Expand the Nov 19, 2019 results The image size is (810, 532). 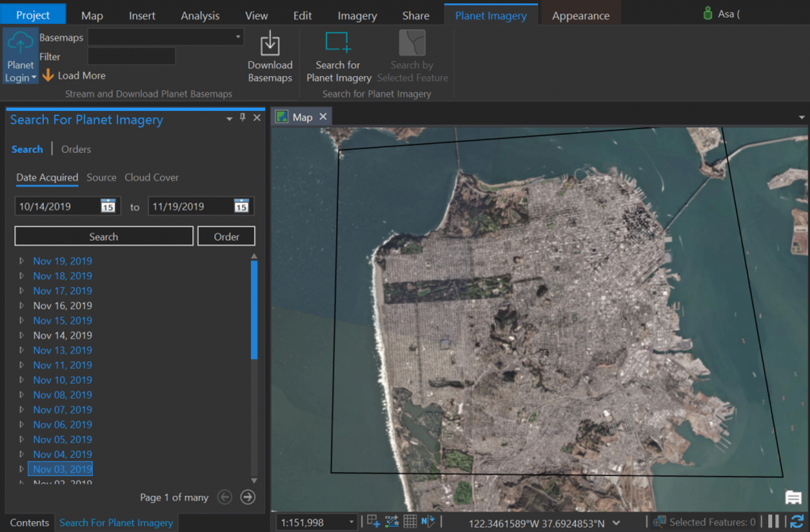click(22, 261)
